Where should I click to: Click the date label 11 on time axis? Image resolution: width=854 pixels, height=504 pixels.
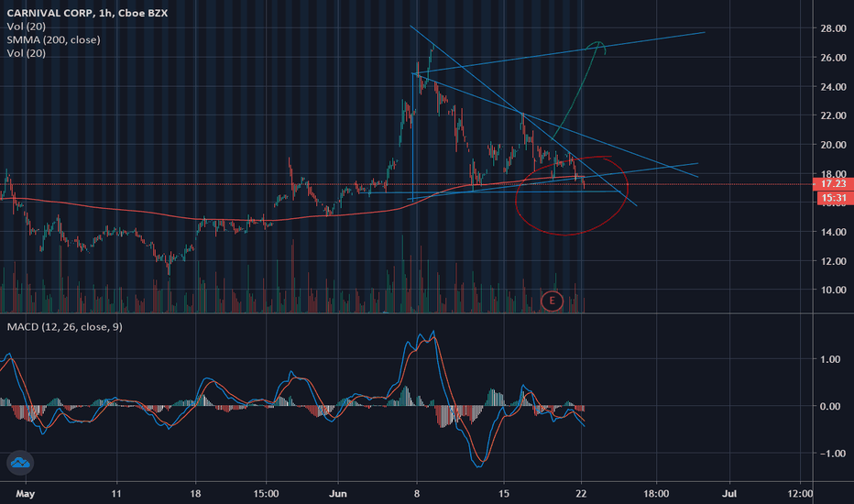[116, 494]
